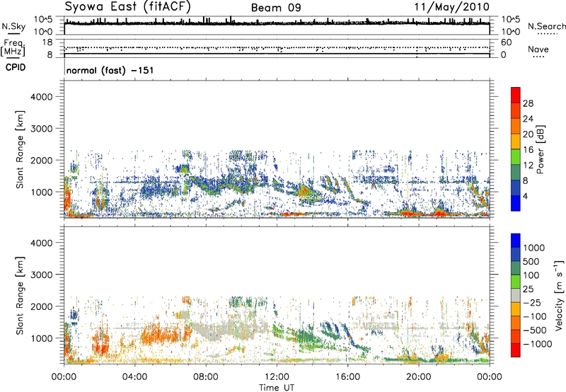Click the '20:00' time axis label
The height and width of the screenshot is (392, 566).
(x=419, y=377)
